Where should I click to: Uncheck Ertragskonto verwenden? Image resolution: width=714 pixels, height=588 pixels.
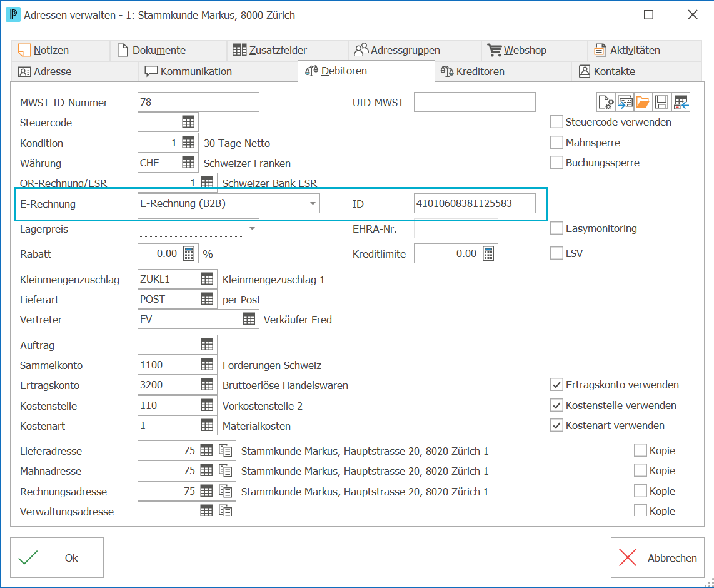[x=556, y=385]
